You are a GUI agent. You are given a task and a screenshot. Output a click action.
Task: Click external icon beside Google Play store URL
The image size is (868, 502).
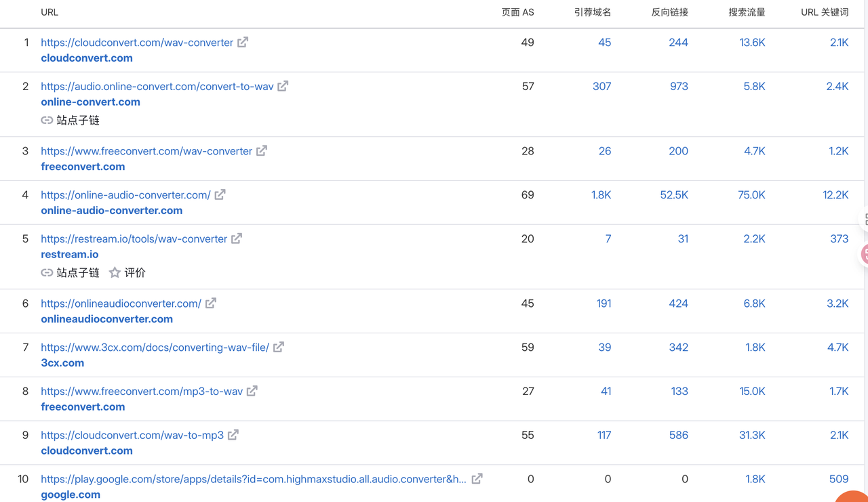click(x=477, y=478)
